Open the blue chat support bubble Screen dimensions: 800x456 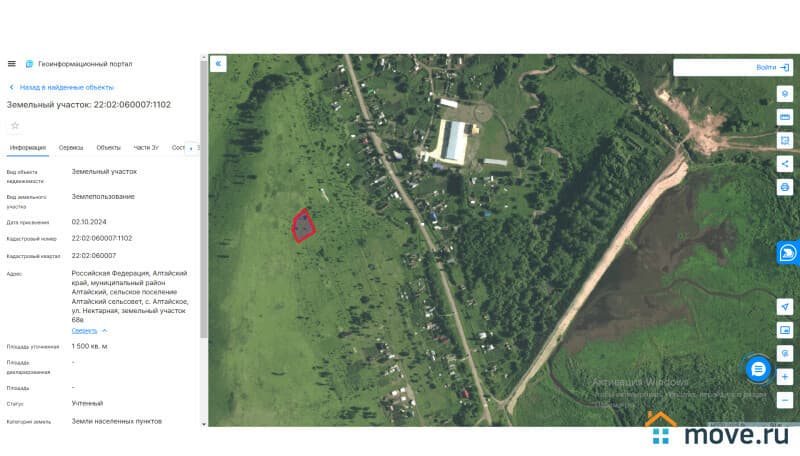(x=758, y=369)
